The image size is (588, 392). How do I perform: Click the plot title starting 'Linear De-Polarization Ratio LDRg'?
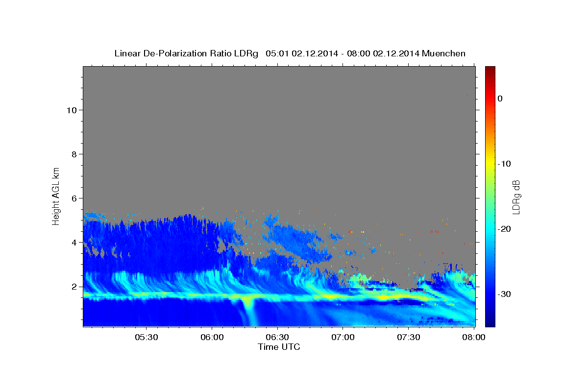[290, 53]
